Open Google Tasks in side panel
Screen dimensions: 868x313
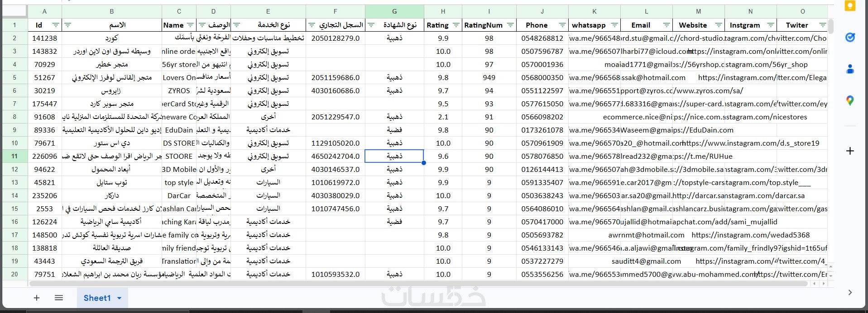coord(850,38)
